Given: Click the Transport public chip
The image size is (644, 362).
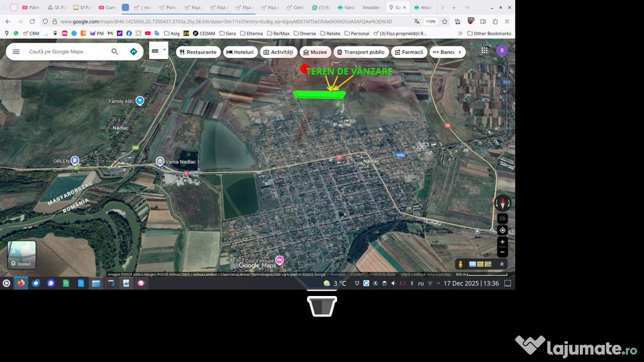Looking at the screenshot, I should point(360,52).
